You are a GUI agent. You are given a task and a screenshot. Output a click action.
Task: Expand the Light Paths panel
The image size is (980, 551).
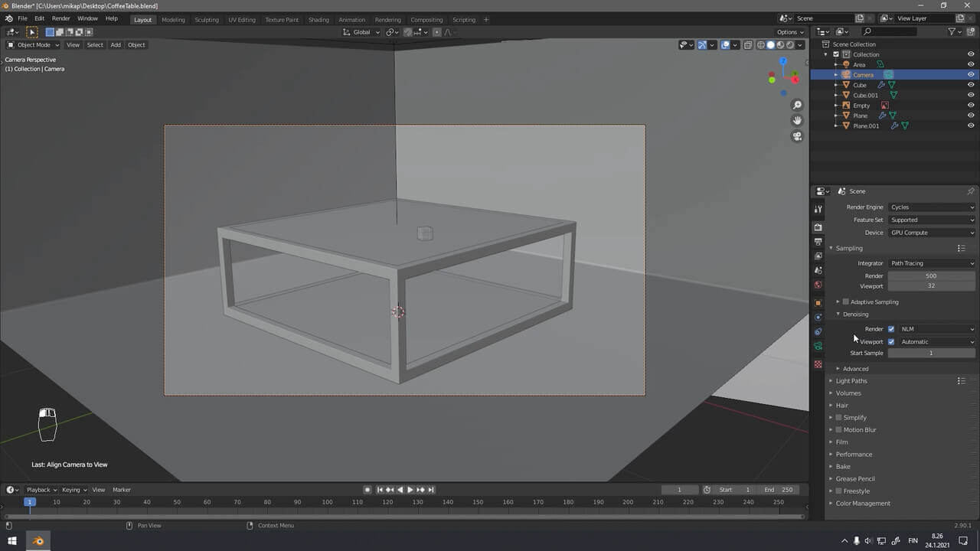click(851, 381)
